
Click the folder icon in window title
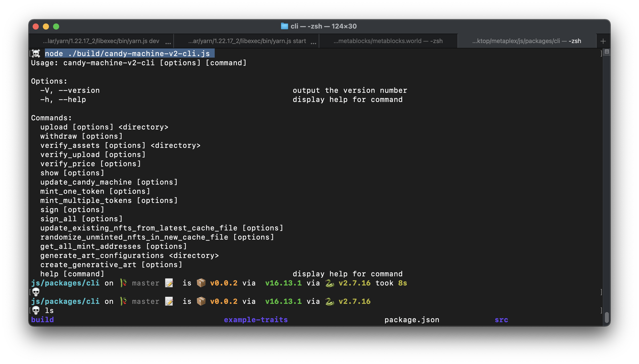pos(284,26)
